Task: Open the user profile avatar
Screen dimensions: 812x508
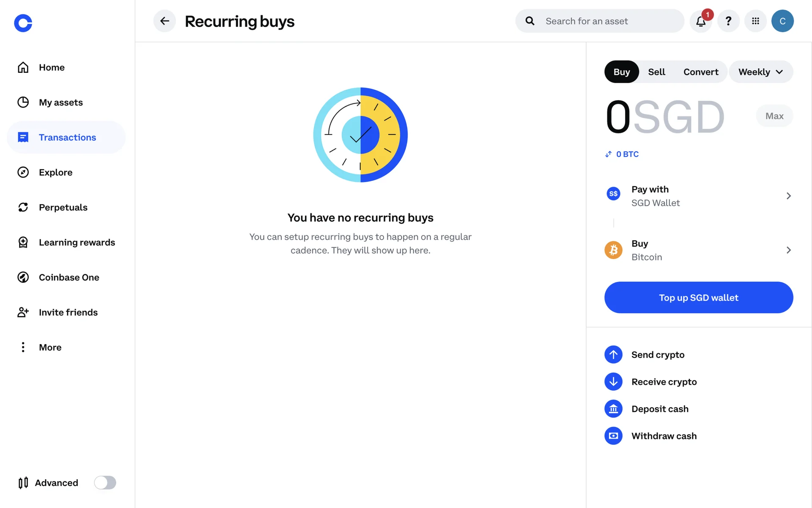Action: 782,21
